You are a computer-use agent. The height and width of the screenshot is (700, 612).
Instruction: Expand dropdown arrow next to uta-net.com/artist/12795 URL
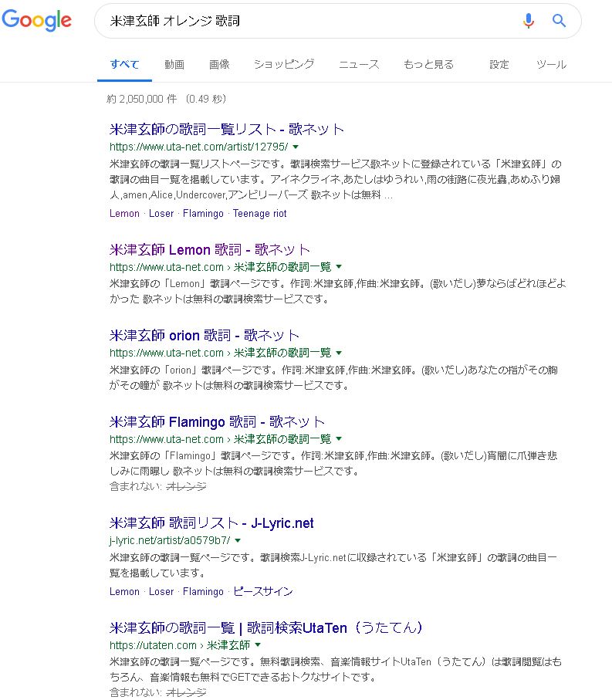(x=296, y=147)
